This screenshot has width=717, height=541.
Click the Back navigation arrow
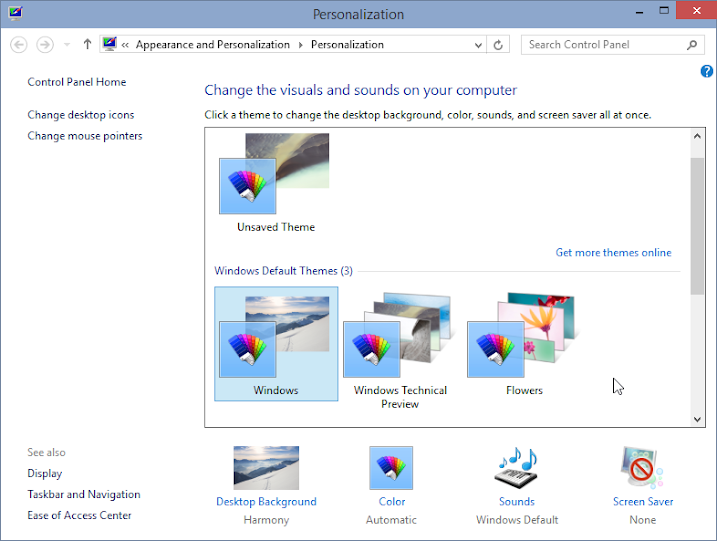(x=19, y=45)
